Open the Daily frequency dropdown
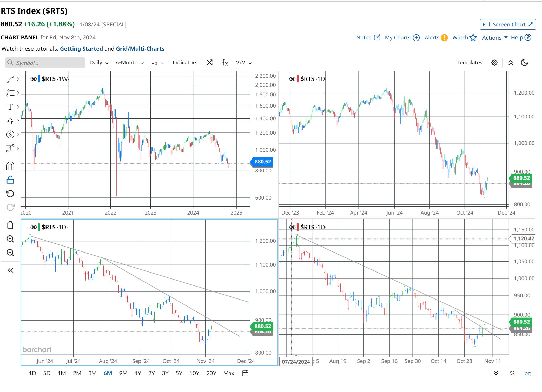Viewport: 542px width, 392px height. [x=99, y=63]
